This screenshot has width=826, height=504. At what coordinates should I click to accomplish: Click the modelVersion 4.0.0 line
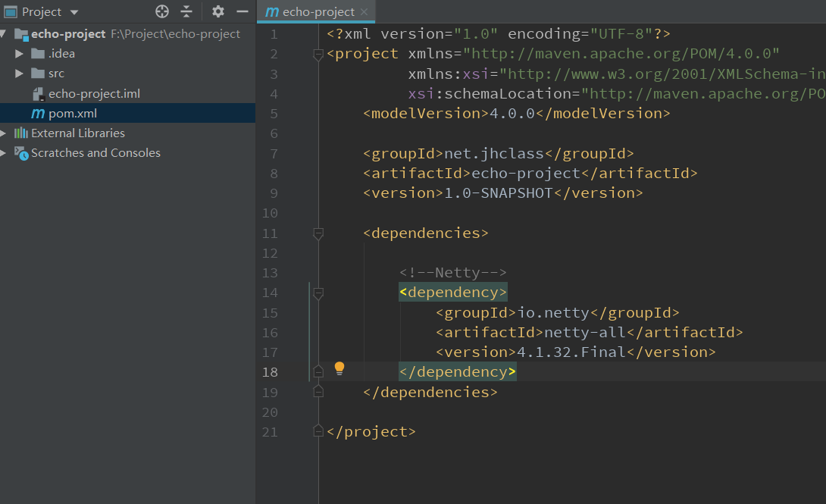(x=516, y=114)
